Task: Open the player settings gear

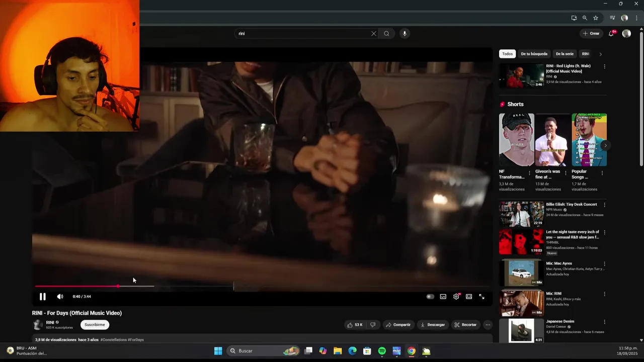Action: pos(456,297)
